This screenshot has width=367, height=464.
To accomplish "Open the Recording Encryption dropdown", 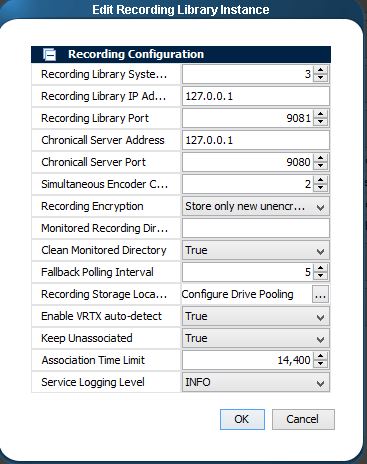I will (256, 206).
